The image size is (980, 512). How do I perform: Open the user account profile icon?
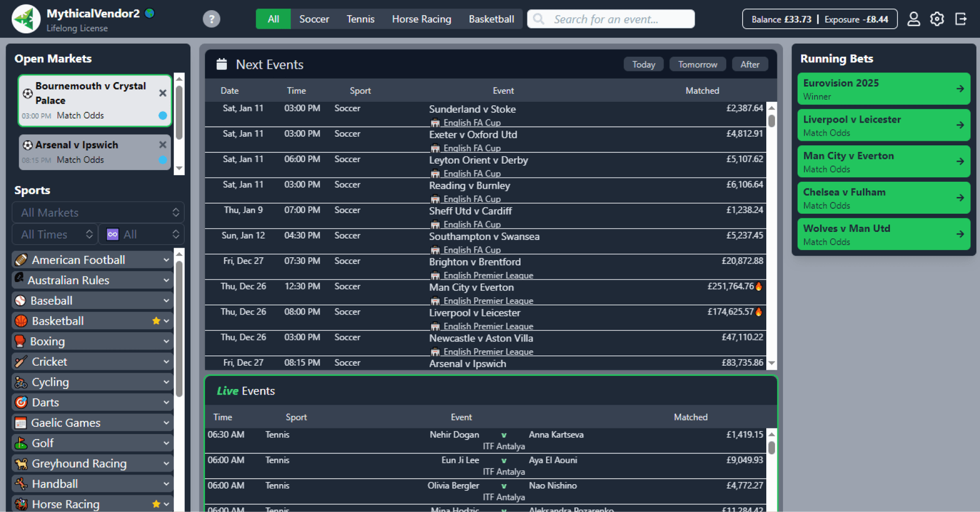tap(913, 19)
